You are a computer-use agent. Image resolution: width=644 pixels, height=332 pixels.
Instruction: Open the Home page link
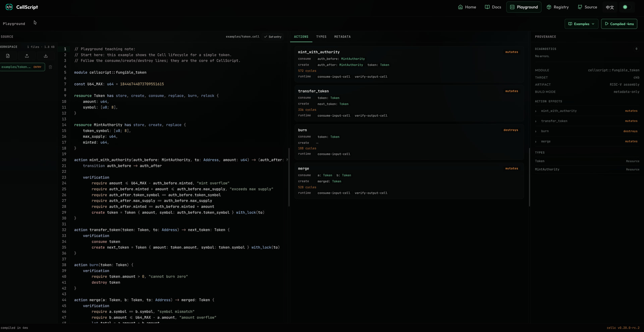click(467, 7)
